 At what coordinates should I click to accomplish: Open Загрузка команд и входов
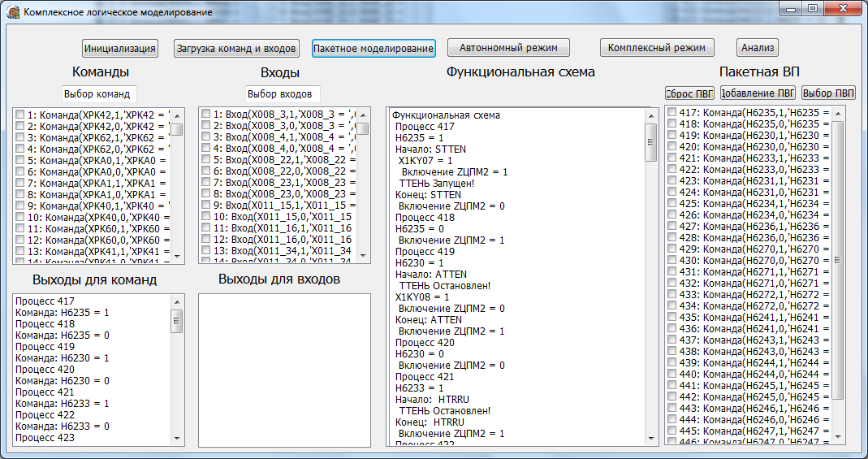(236, 48)
